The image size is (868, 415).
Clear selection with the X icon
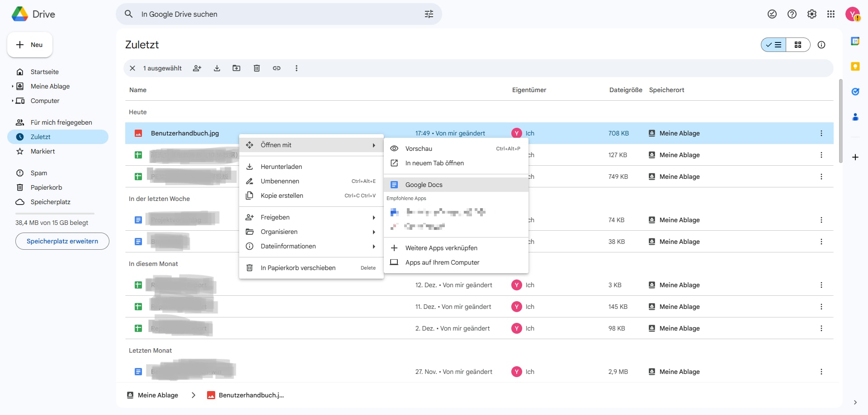tap(132, 68)
